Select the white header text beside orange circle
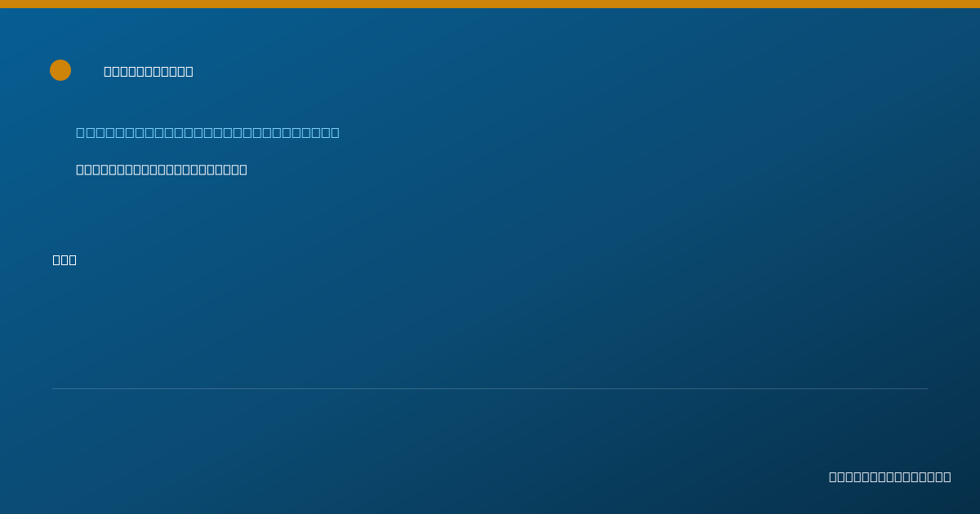 pos(149,71)
